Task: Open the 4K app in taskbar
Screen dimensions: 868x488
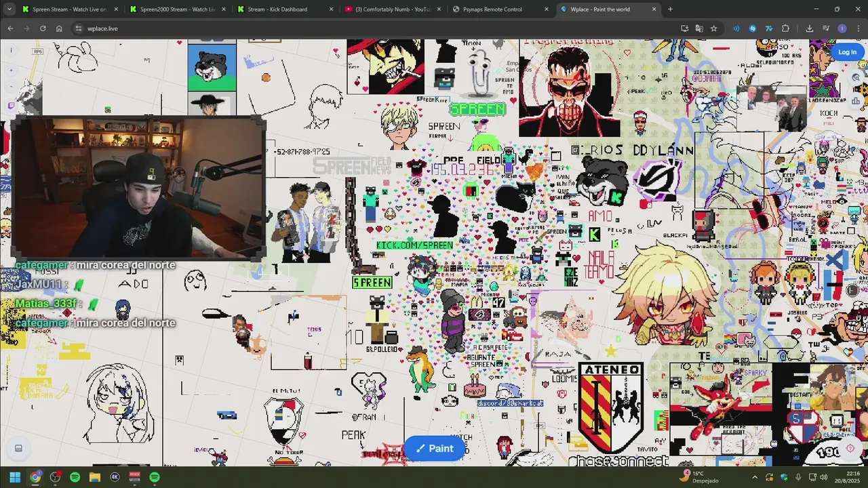Action: pyautogui.click(x=115, y=477)
